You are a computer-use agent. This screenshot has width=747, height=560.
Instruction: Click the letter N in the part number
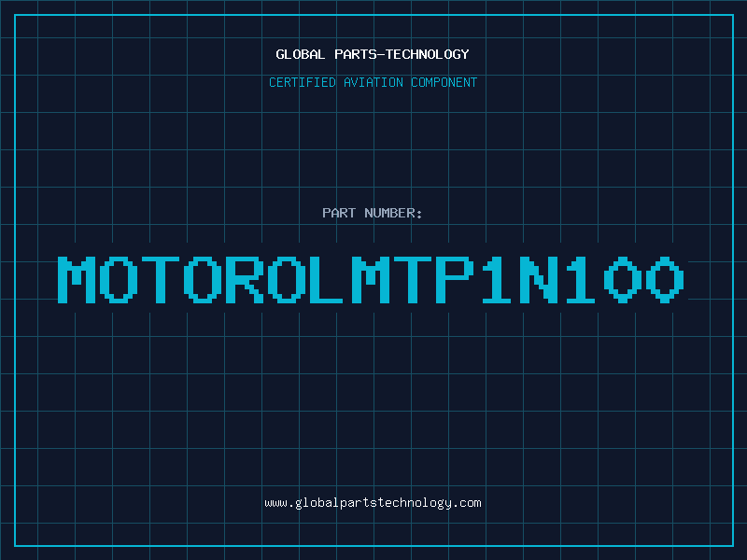[539, 279]
